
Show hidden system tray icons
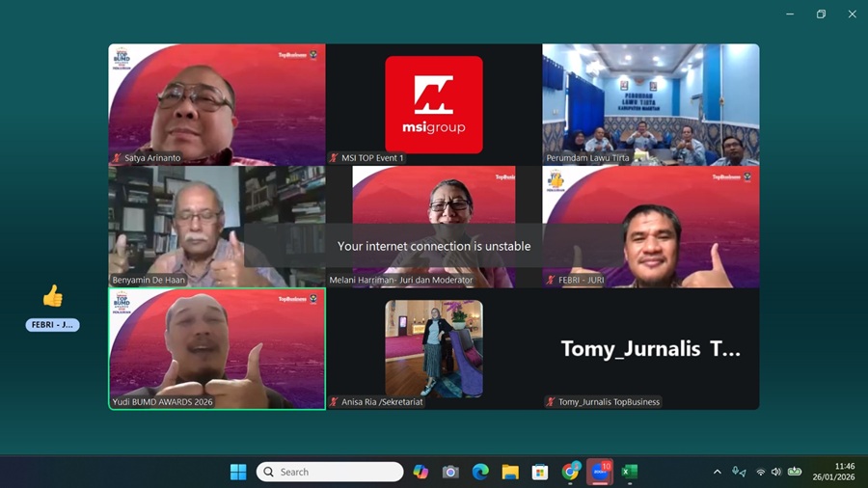click(x=717, y=472)
